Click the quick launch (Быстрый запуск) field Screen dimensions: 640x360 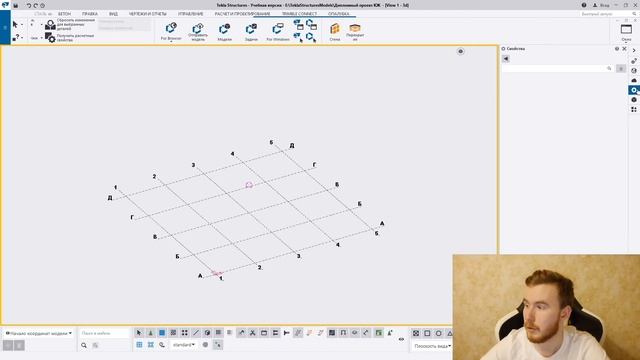click(x=607, y=14)
